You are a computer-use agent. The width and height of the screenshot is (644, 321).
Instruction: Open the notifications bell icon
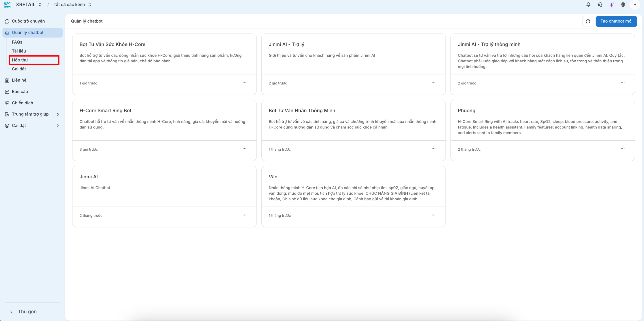[588, 4]
